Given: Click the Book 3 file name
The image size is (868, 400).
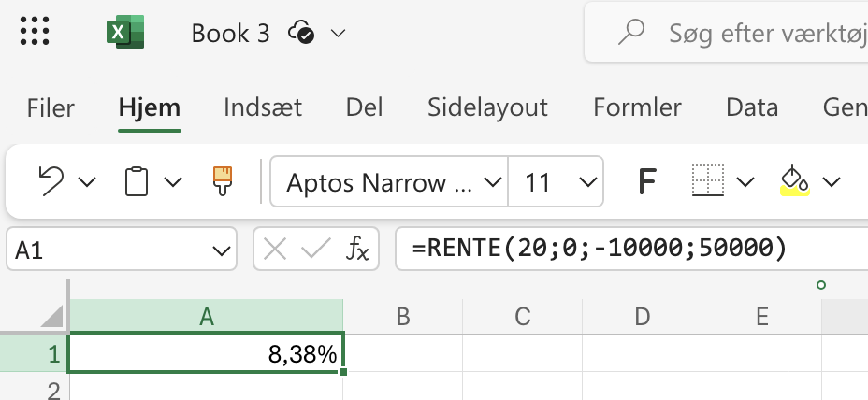Looking at the screenshot, I should coord(230,34).
